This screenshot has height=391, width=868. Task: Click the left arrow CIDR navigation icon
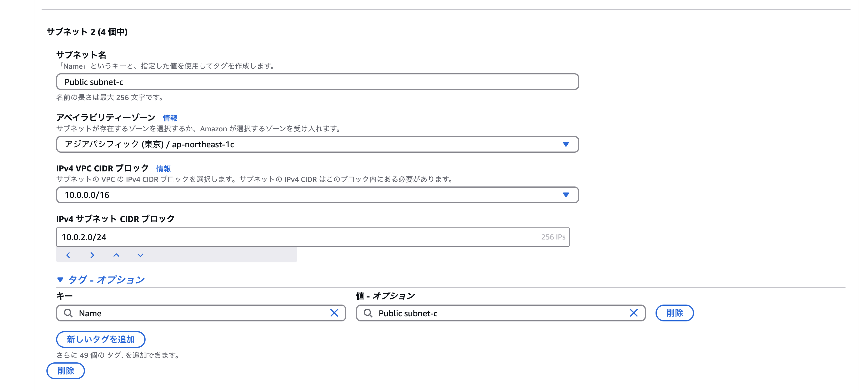pyautogui.click(x=68, y=255)
